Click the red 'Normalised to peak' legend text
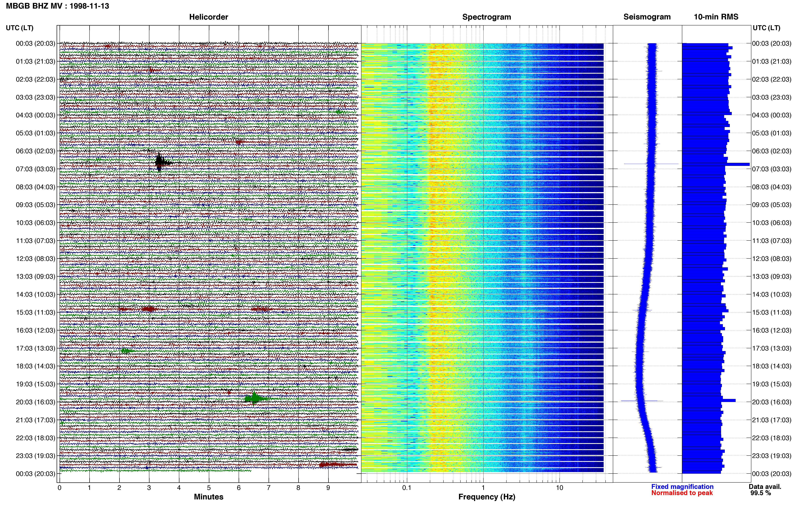812x508 pixels. 682,493
